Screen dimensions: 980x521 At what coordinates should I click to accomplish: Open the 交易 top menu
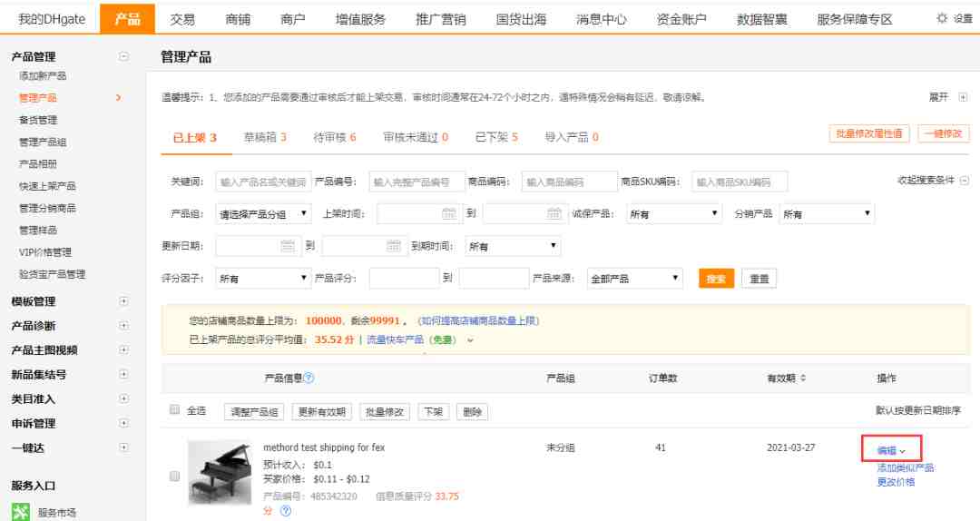click(x=182, y=19)
